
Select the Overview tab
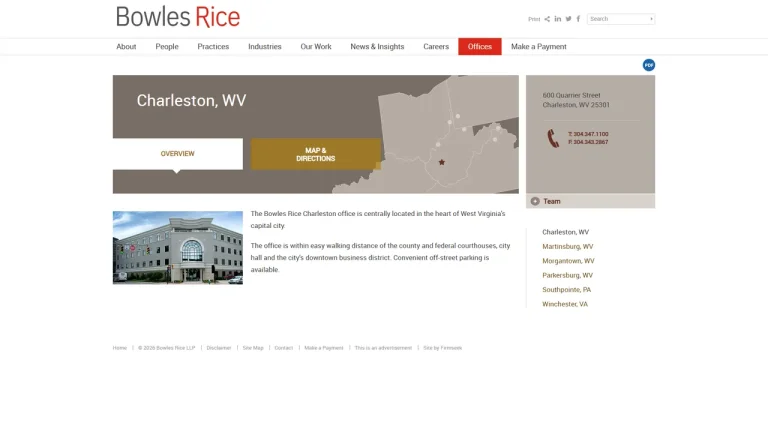177,154
